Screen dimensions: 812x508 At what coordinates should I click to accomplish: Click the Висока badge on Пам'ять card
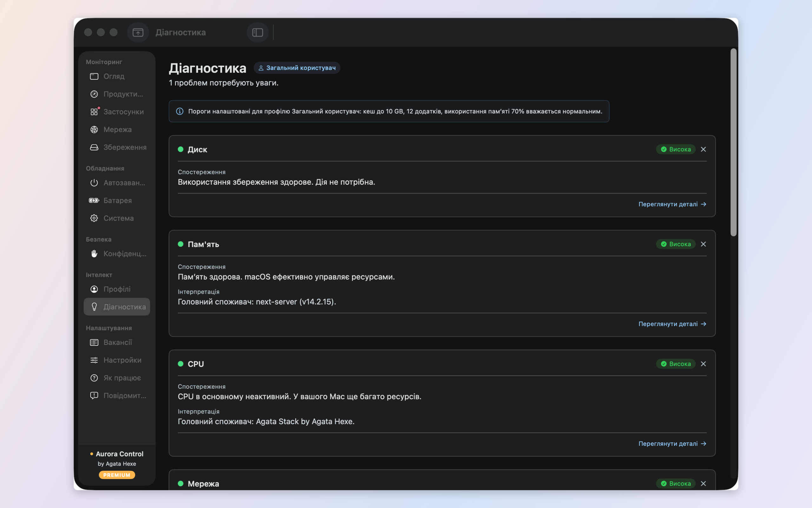tap(676, 244)
